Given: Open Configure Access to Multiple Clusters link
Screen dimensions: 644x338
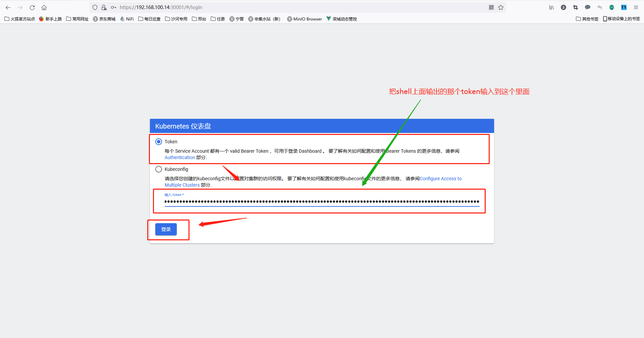Looking at the screenshot, I should (313, 182).
